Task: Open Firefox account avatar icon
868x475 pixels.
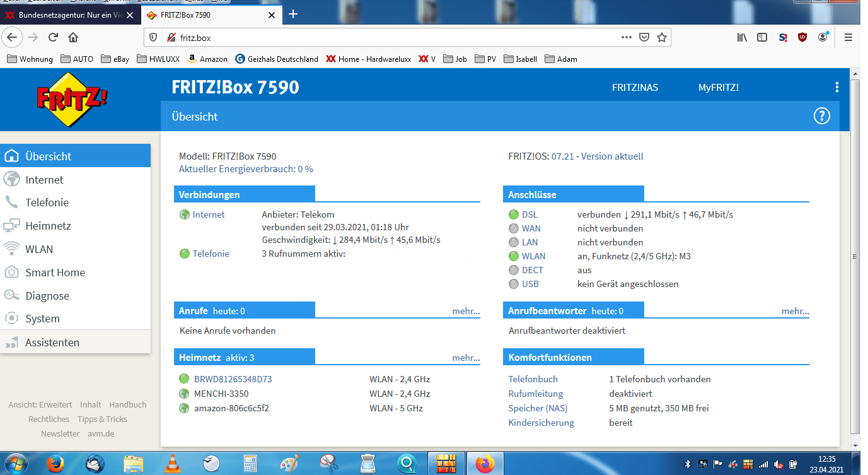Action: point(823,37)
